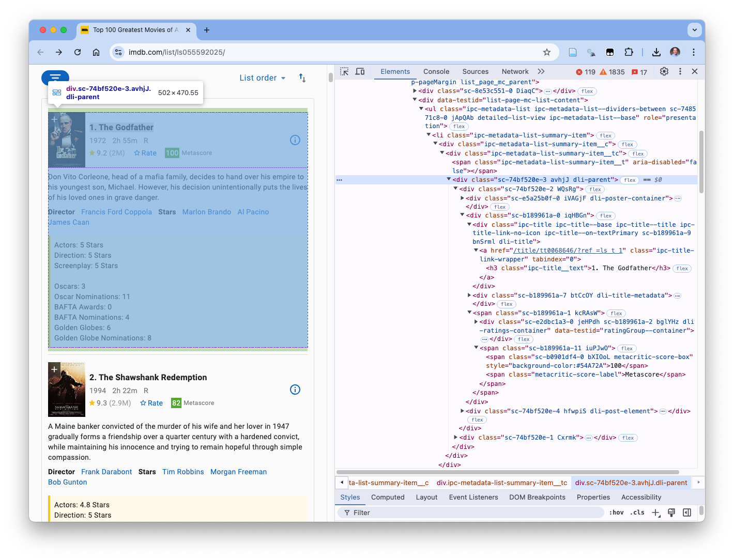Click the 1835 warnings indicator
This screenshot has height=560, width=734.
click(x=612, y=72)
